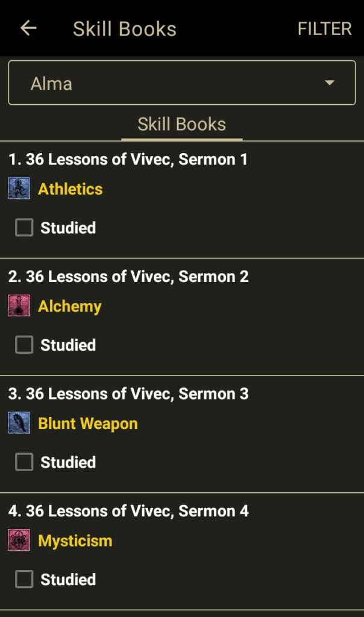This screenshot has height=617, width=364.
Task: Click the Alchemy skill icon
Action: 19,306
